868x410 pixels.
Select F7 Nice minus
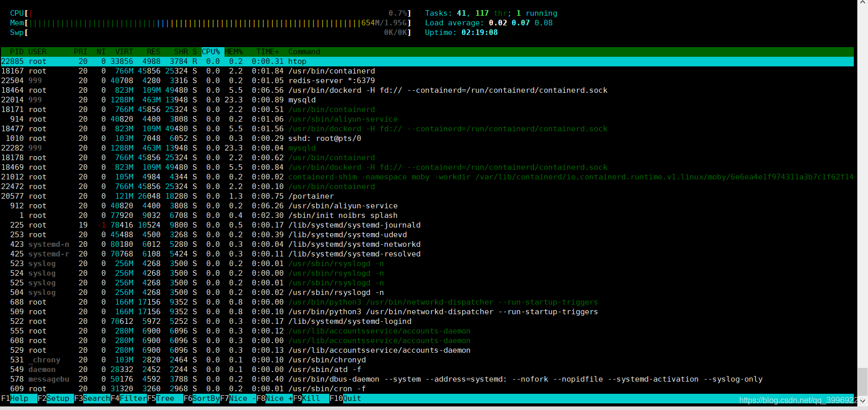pos(238,398)
